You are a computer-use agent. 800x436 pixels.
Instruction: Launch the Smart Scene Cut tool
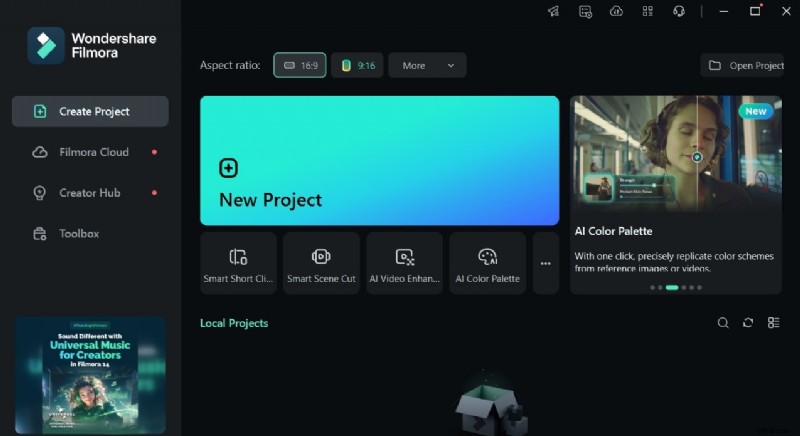point(321,263)
